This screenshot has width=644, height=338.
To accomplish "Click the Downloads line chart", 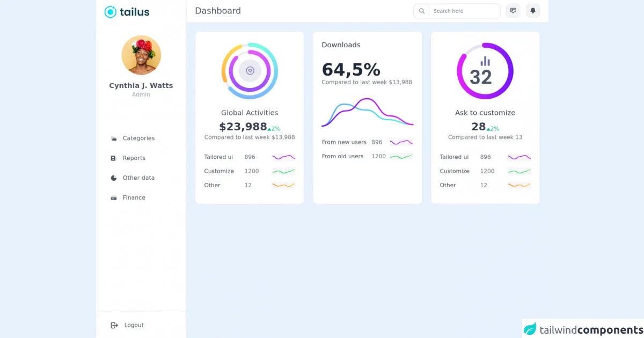I will coord(368,113).
